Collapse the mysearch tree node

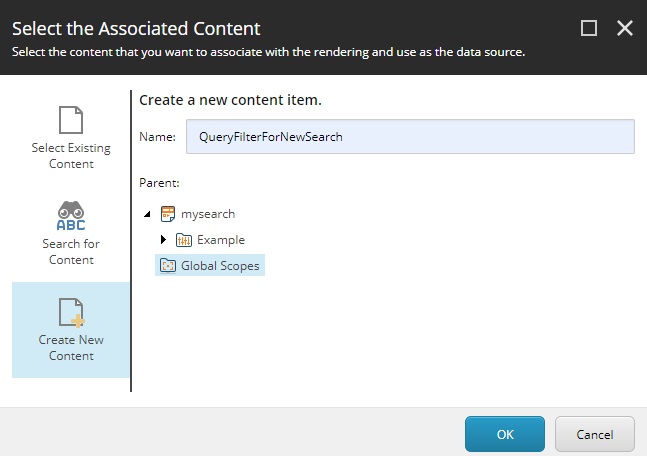click(147, 214)
